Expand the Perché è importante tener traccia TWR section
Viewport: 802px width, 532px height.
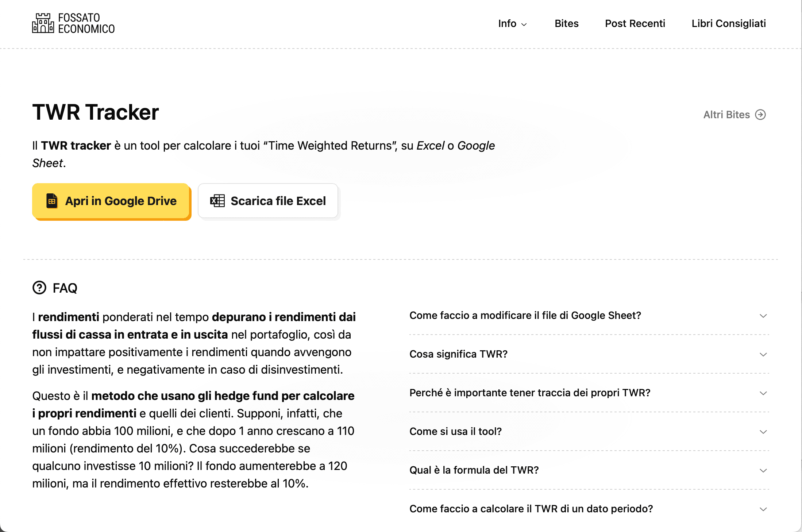point(587,393)
